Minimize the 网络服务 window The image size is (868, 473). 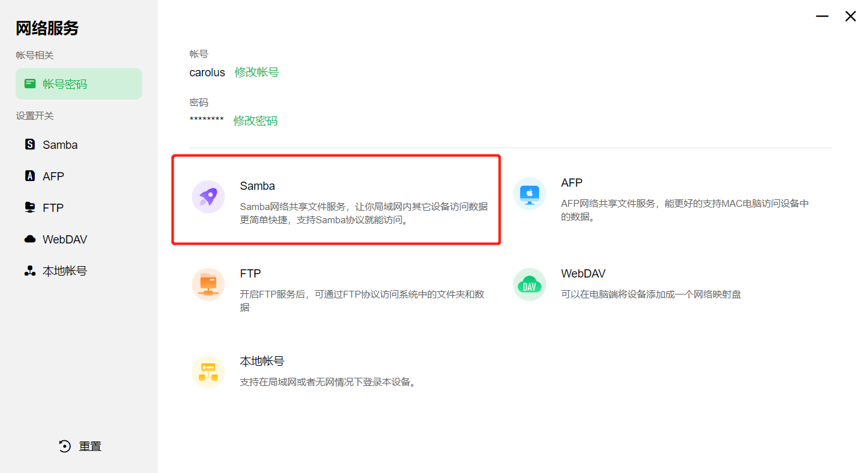tap(822, 16)
